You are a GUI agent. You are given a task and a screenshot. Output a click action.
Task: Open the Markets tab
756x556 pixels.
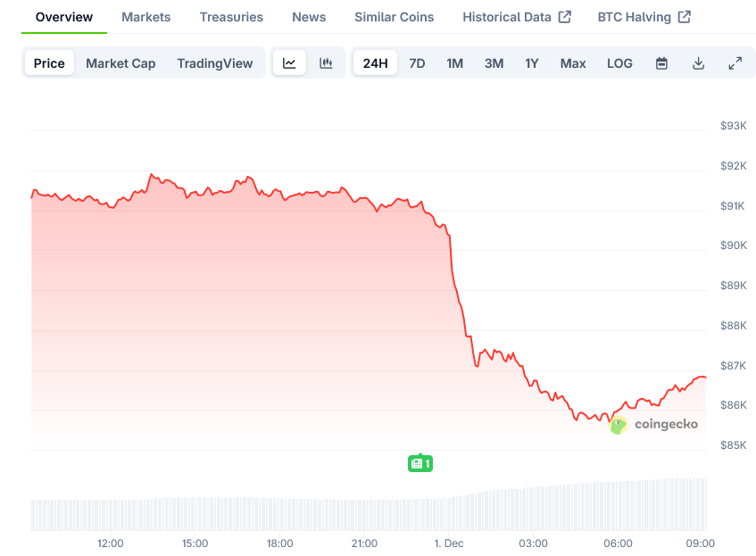[x=146, y=17]
